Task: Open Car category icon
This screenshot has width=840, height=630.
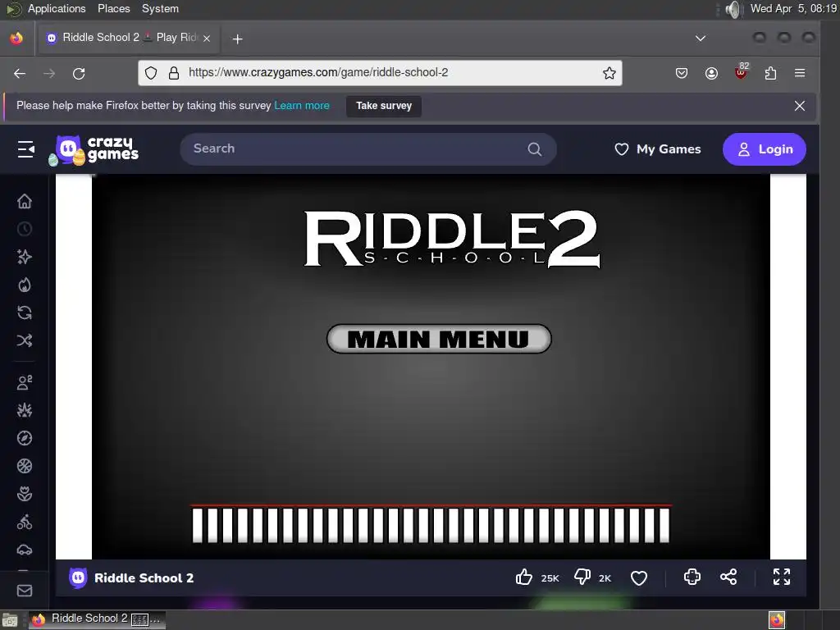Action: [25, 550]
